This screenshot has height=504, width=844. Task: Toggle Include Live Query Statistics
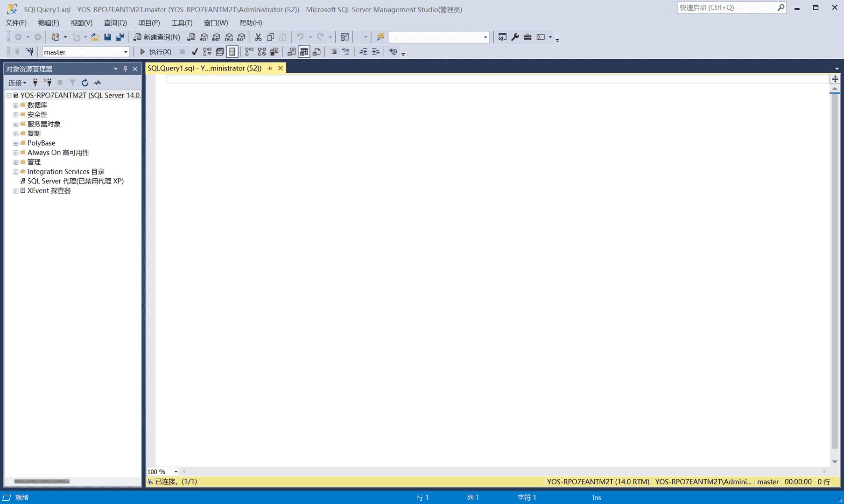click(262, 52)
